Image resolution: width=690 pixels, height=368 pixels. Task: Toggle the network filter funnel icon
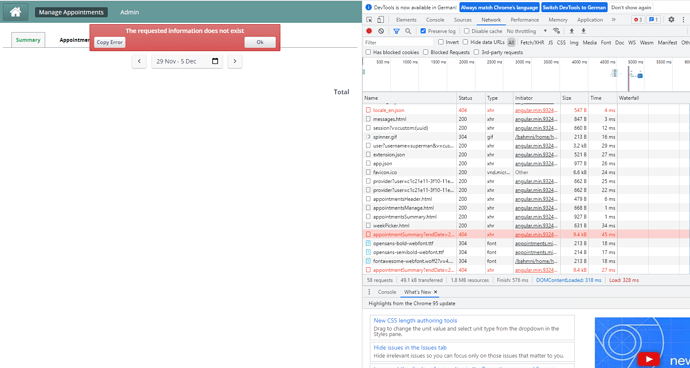point(396,31)
